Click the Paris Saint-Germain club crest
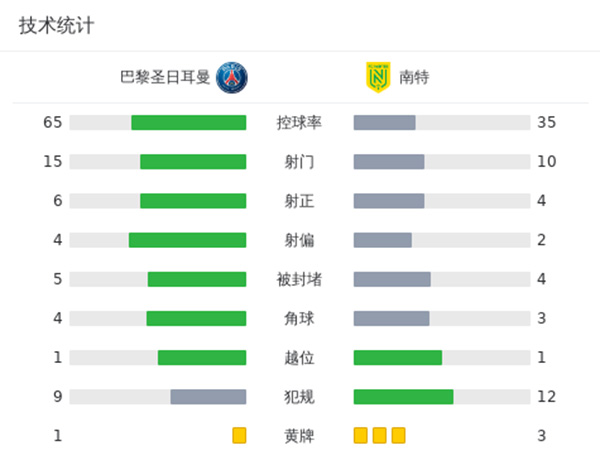This screenshot has height=455, width=600. point(232,77)
